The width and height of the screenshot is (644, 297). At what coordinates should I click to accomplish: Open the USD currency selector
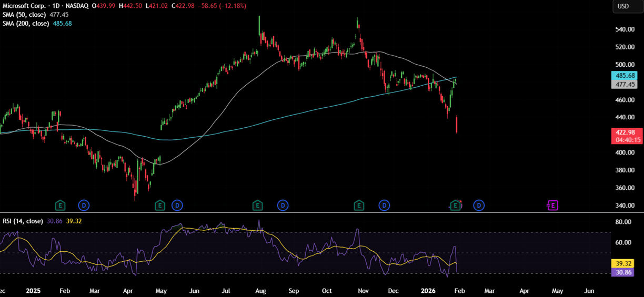coord(623,6)
